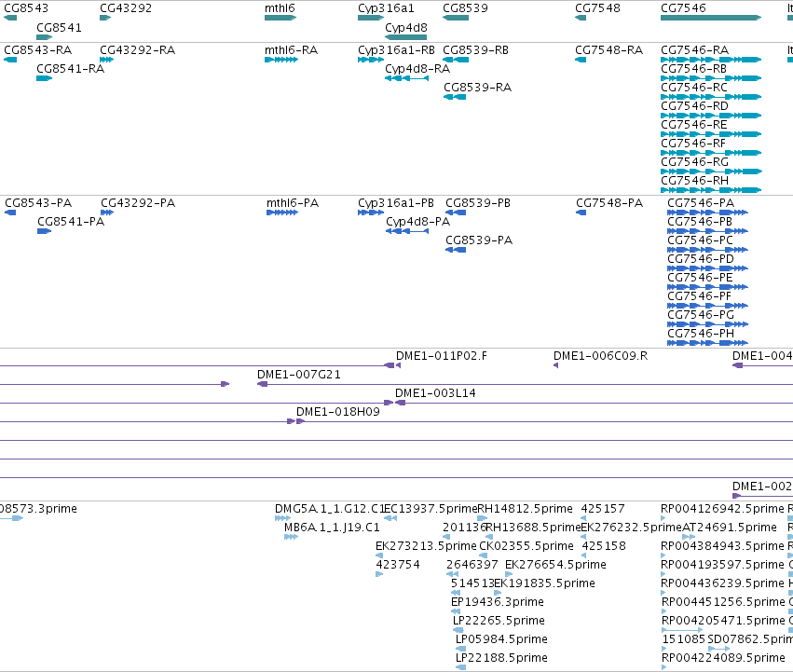
Task: Select the CG7548 gene label
Action: pos(597,8)
